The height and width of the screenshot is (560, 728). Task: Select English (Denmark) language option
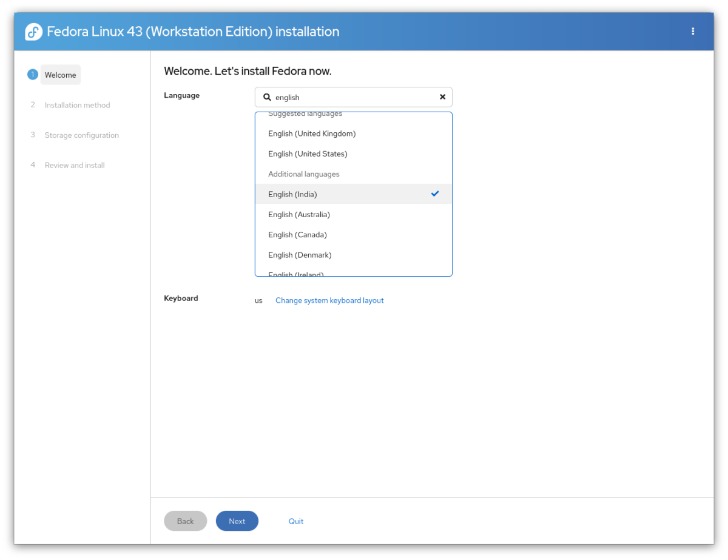click(300, 255)
